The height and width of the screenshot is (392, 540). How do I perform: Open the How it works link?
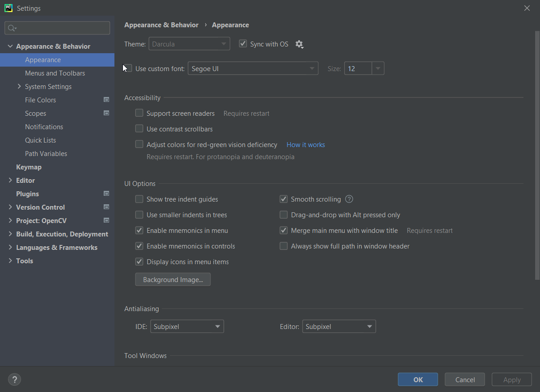point(306,144)
